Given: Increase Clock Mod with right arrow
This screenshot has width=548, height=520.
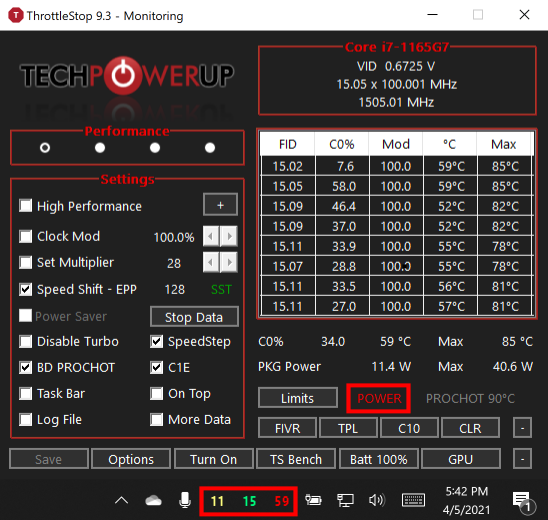Looking at the screenshot, I should [x=229, y=236].
